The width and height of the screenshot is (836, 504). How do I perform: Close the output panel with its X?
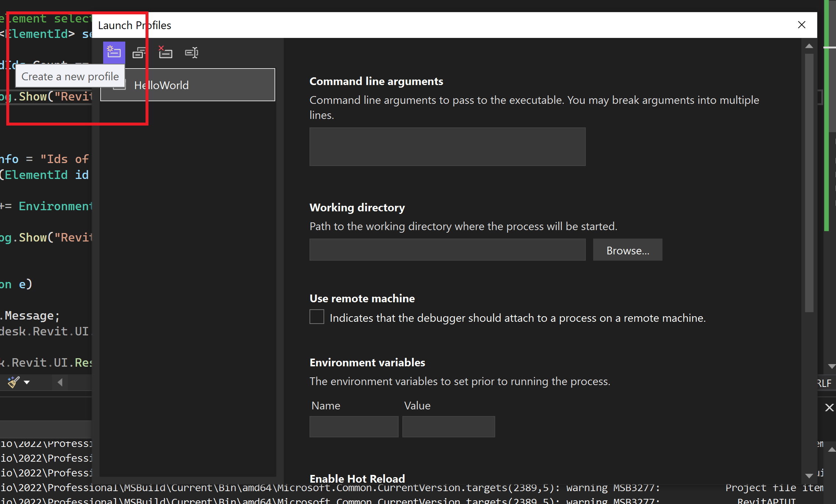pos(829,408)
